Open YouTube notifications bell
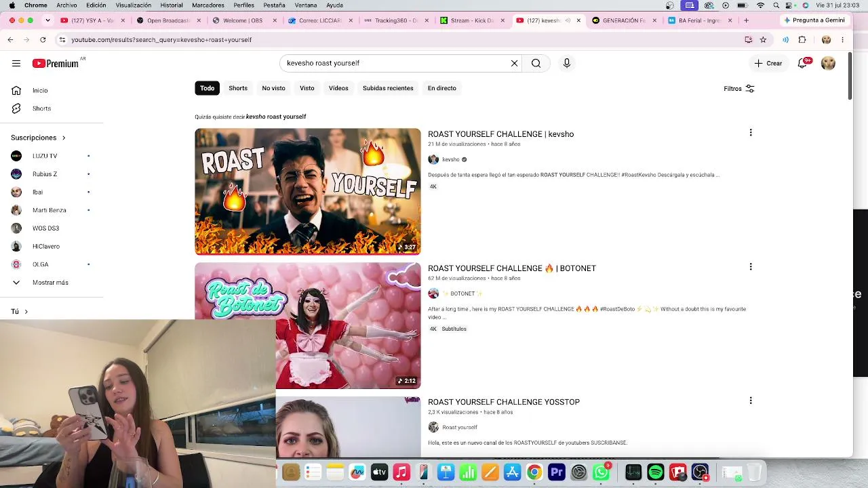Image resolution: width=868 pixels, height=488 pixels. click(803, 63)
